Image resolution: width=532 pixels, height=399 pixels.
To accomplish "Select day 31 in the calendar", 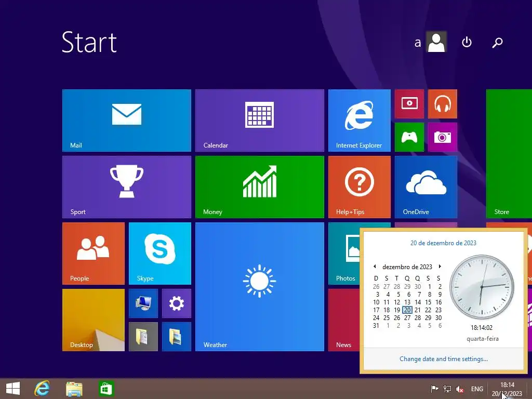I will [376, 326].
